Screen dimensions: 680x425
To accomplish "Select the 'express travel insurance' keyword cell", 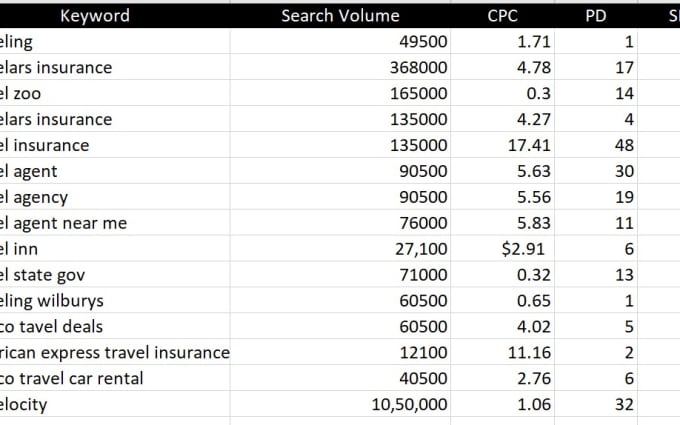I will pos(114,352).
